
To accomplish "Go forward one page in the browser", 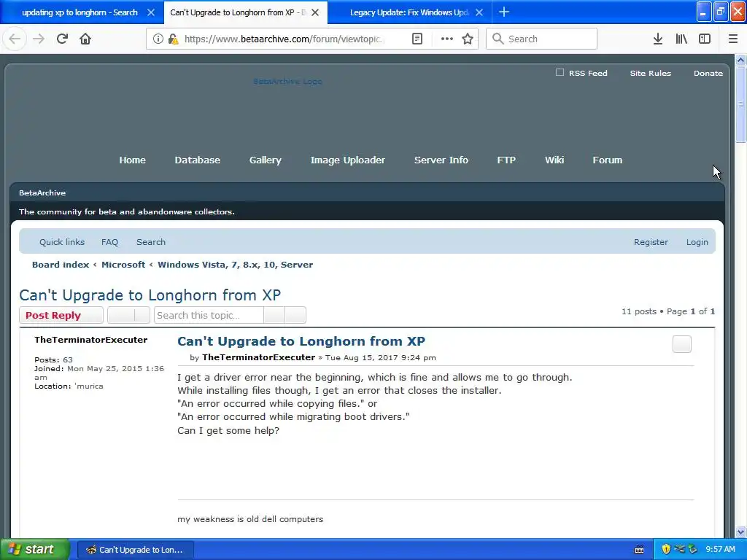I will click(39, 39).
